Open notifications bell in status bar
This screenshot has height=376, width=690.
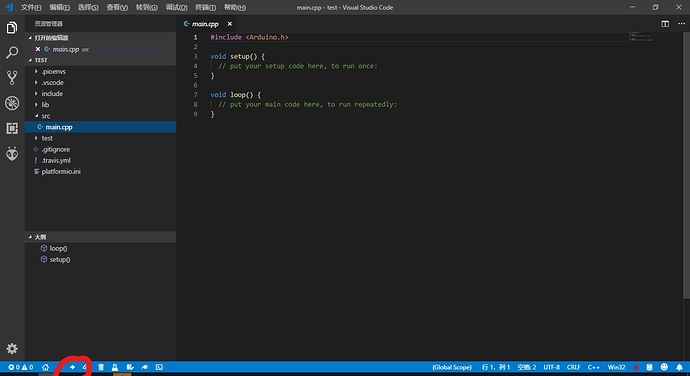coord(679,367)
